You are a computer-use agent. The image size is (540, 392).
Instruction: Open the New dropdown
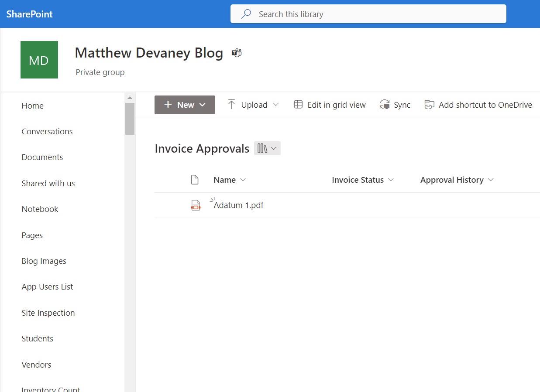pos(184,105)
